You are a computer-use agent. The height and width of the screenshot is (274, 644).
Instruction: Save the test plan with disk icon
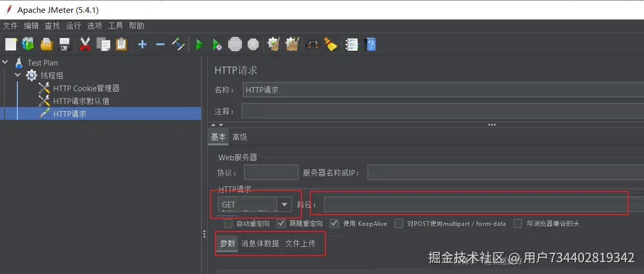point(64,45)
